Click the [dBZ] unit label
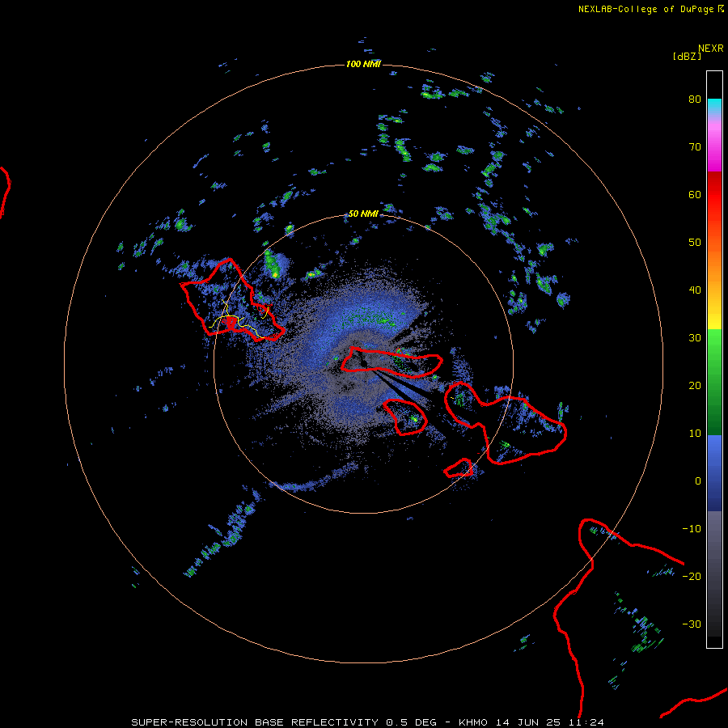 click(x=687, y=56)
